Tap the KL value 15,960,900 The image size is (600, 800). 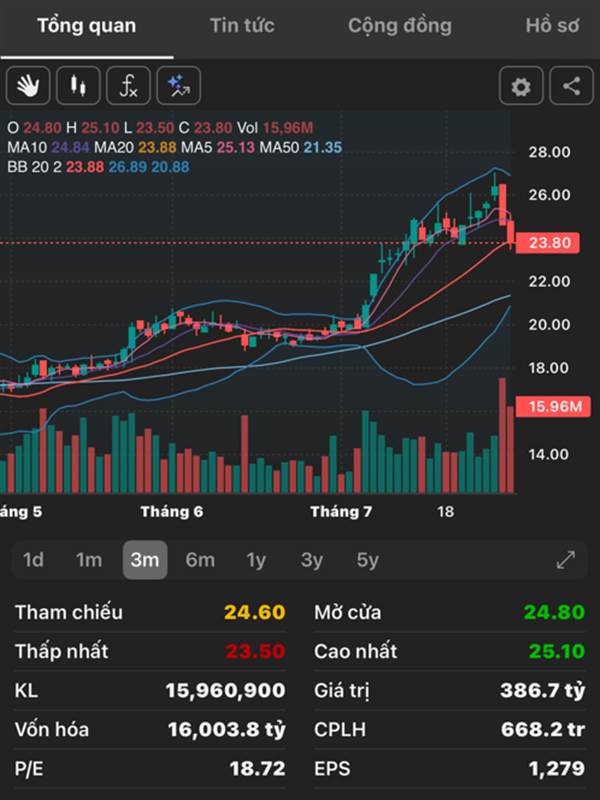[226, 690]
